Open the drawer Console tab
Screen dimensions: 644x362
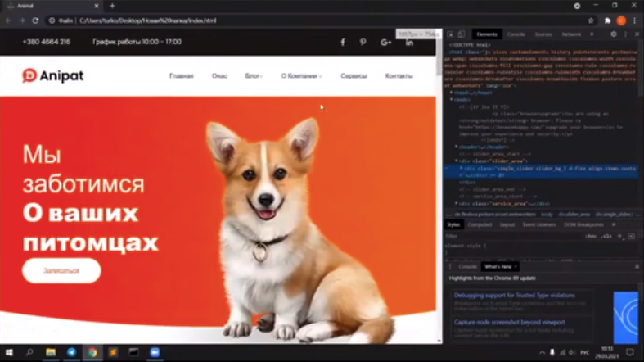tap(467, 267)
